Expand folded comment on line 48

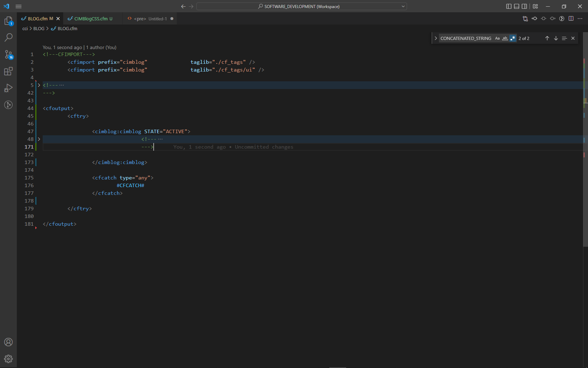point(39,139)
